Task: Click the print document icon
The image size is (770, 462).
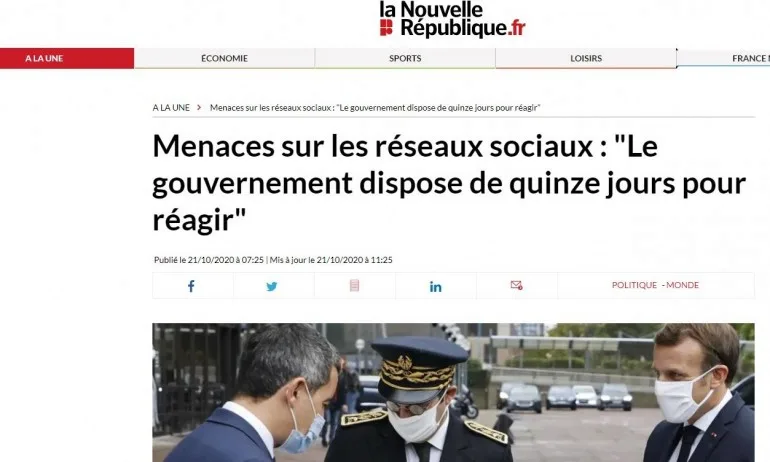Action: pyautogui.click(x=355, y=285)
